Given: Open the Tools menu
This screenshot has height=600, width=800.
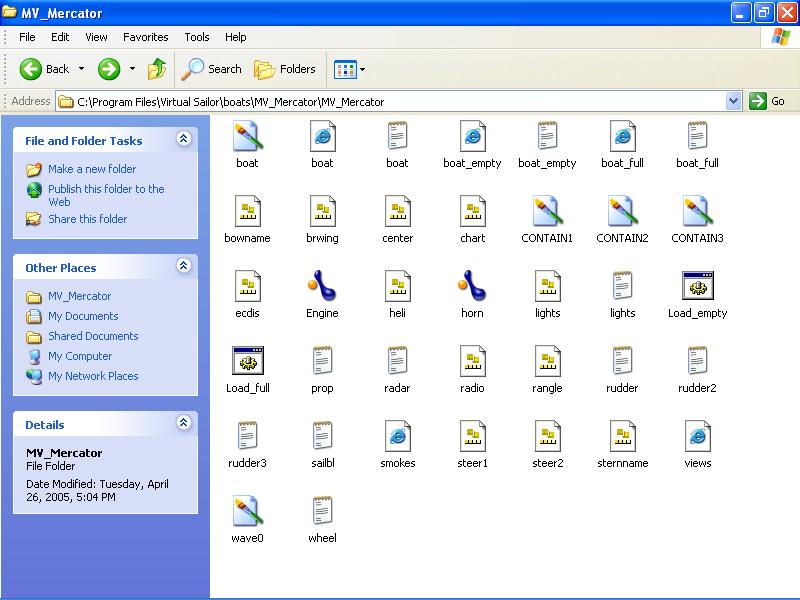Looking at the screenshot, I should point(197,37).
